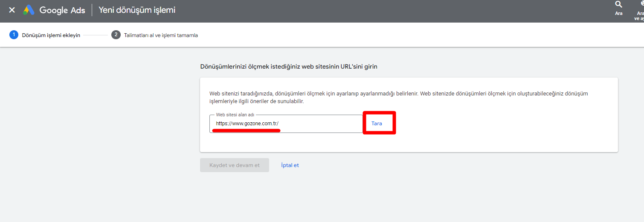Close the new conversion action dialog

(x=12, y=10)
